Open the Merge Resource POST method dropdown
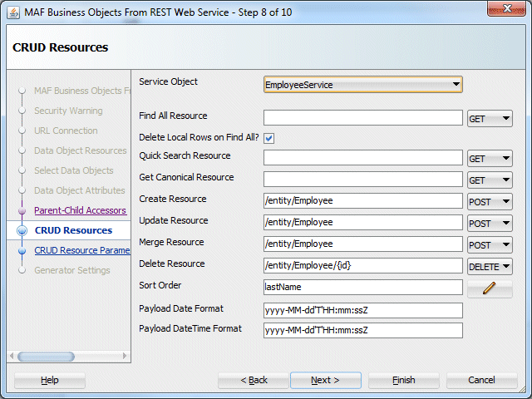The image size is (532, 399). 490,245
